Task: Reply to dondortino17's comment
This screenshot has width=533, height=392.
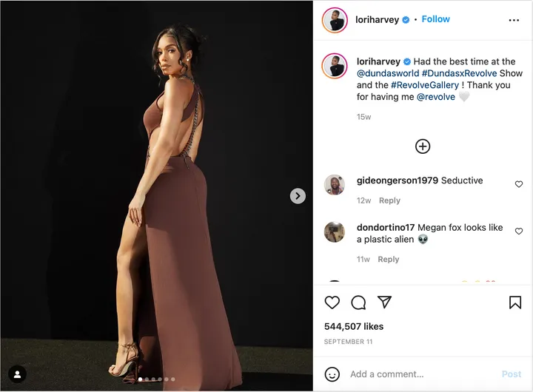Action: pos(389,260)
